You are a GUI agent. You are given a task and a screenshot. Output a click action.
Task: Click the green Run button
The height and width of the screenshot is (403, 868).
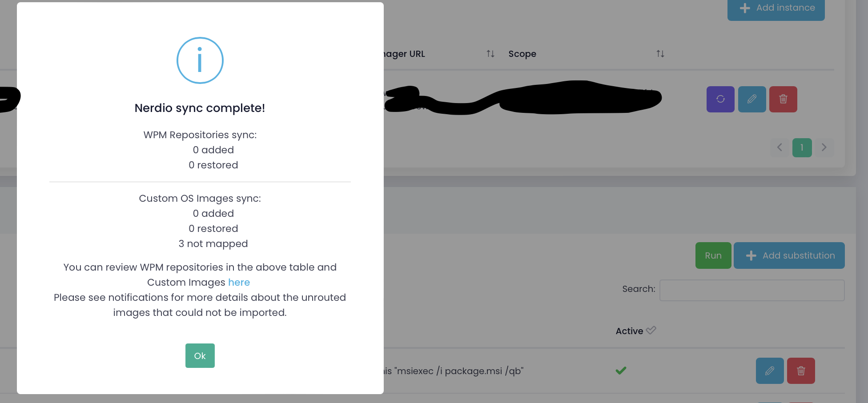pyautogui.click(x=713, y=255)
